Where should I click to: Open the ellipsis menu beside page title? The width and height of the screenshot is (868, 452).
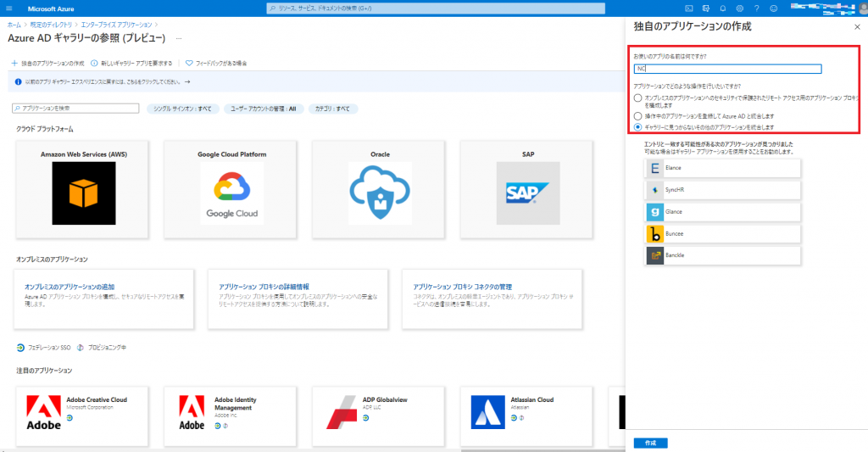[179, 39]
